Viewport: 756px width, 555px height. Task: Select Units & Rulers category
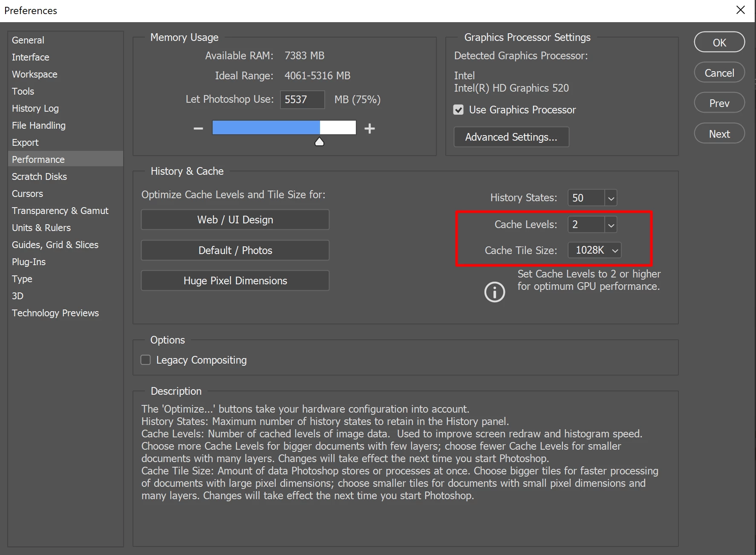pos(65,228)
